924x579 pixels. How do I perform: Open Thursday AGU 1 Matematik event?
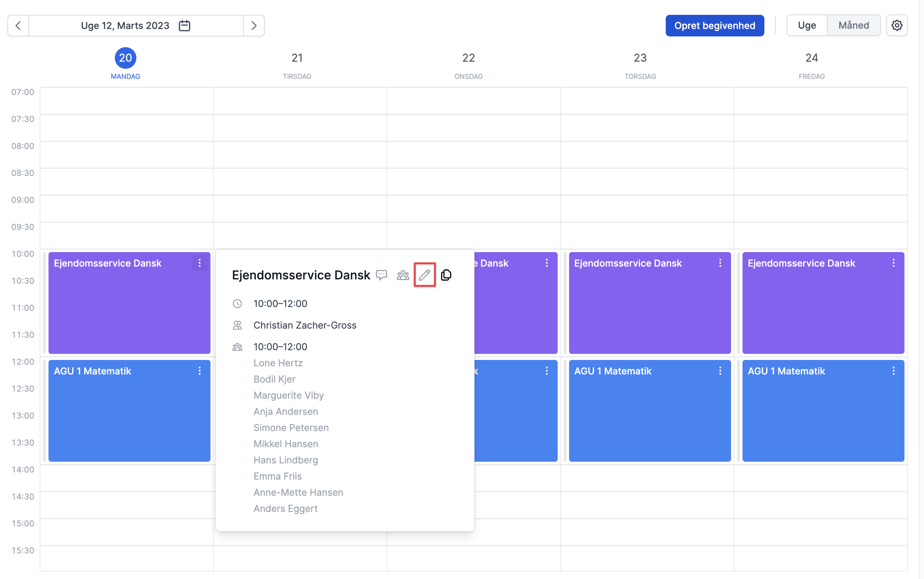point(650,410)
